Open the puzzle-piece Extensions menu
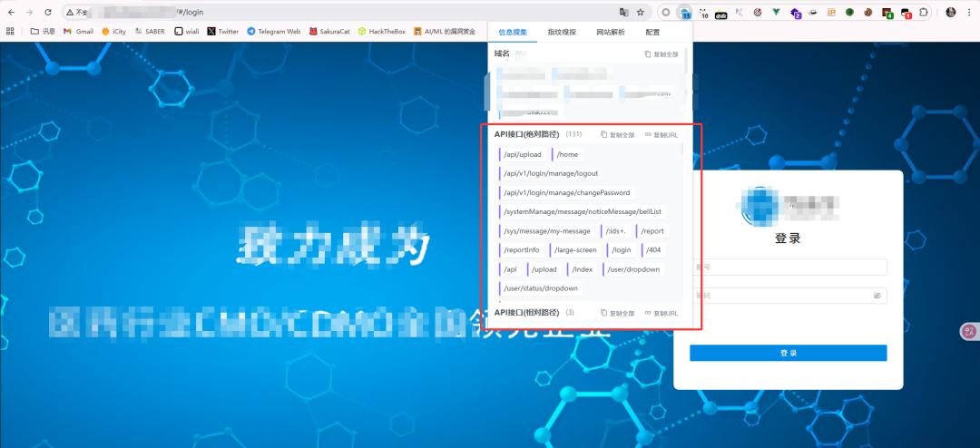This screenshot has height=448, width=980. [924, 12]
